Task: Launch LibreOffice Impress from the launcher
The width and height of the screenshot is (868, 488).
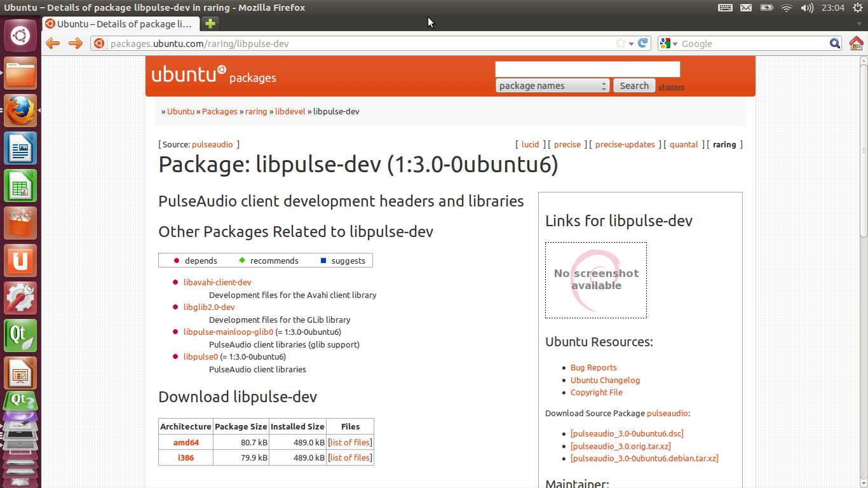Action: point(20,374)
